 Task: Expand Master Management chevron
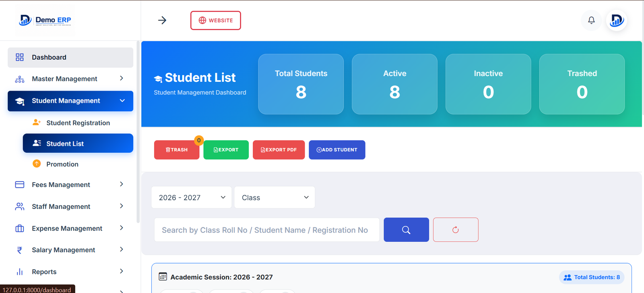[x=122, y=78]
